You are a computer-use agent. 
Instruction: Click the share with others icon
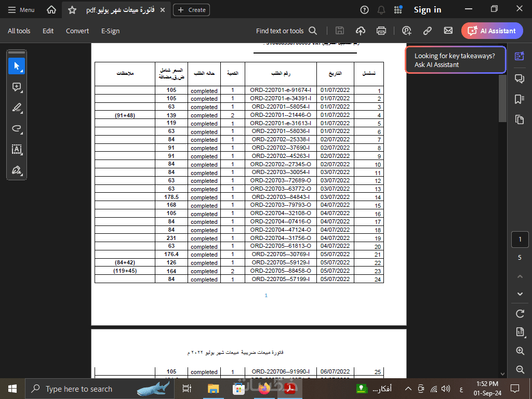[406, 31]
